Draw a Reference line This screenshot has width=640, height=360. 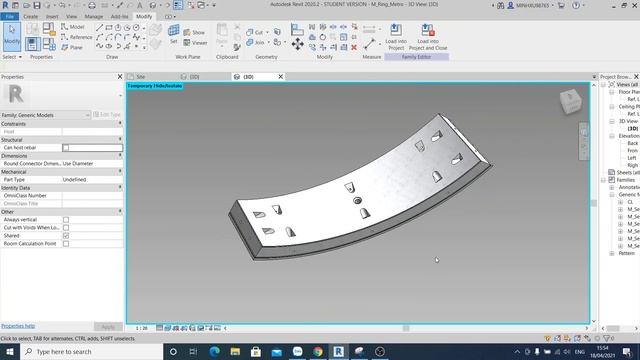(x=76, y=37)
